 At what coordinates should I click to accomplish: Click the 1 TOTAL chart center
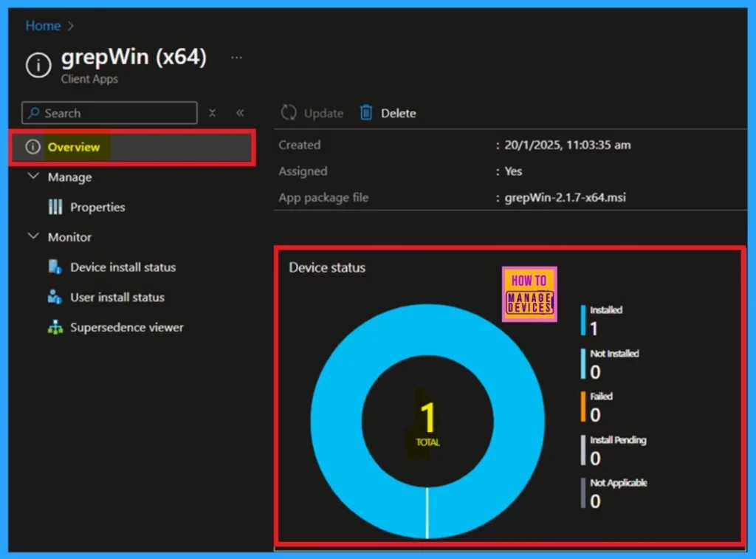pyautogui.click(x=427, y=423)
